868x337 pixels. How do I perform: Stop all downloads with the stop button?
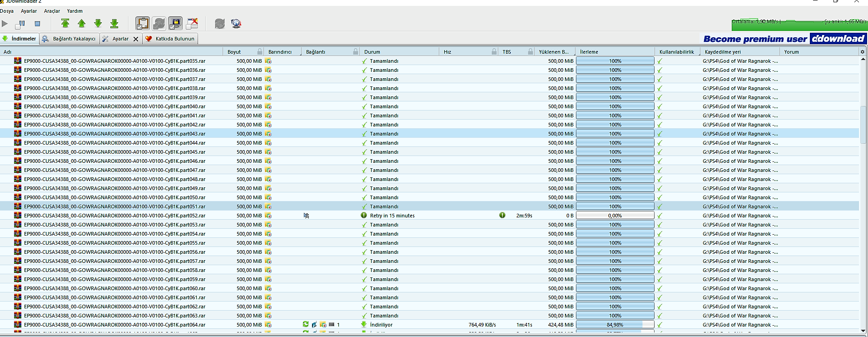(37, 24)
